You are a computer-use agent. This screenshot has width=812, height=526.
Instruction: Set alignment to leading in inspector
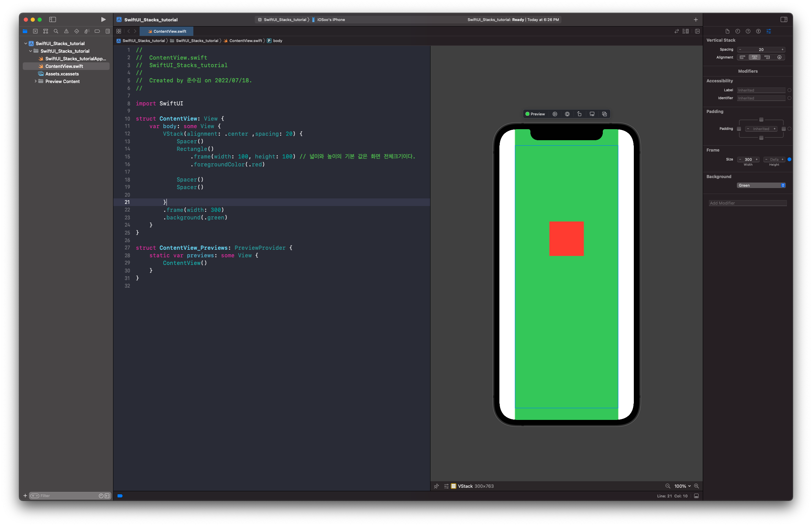(x=742, y=58)
